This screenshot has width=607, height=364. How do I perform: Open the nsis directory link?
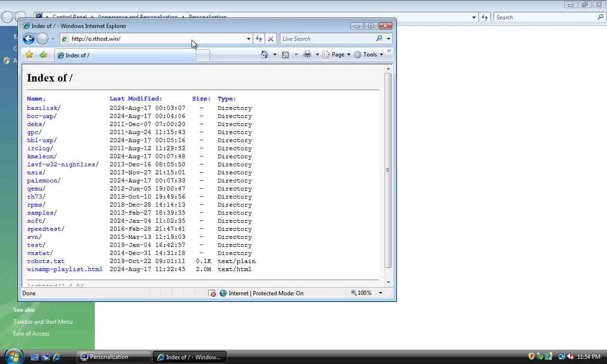click(x=35, y=173)
